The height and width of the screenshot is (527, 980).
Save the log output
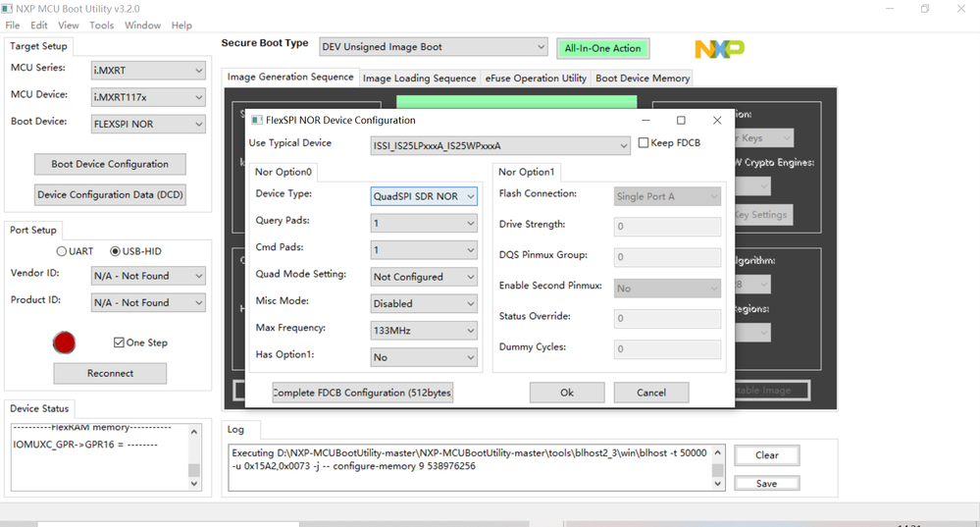767,483
